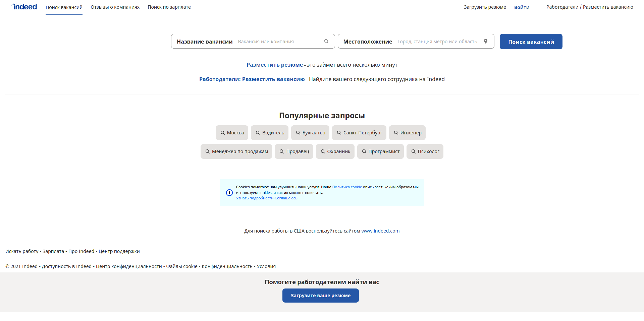Open Центр поддержки in the footer
Screen dimensions: 644x321
(119, 251)
